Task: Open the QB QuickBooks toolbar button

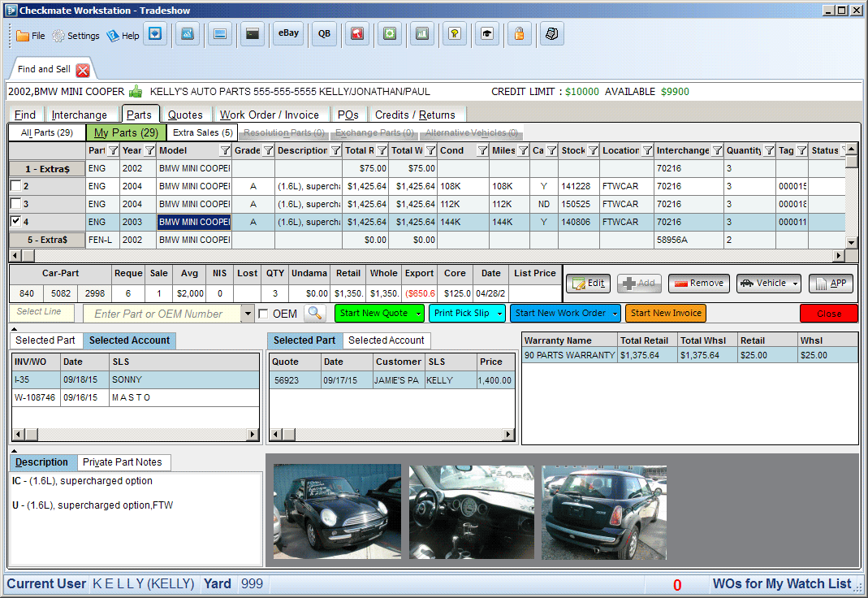Action: pos(325,34)
